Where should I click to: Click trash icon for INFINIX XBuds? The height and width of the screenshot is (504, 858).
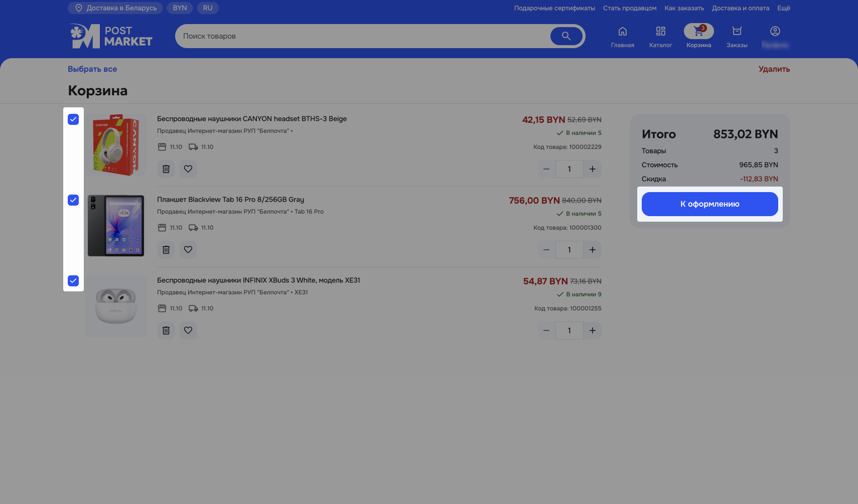tap(166, 330)
